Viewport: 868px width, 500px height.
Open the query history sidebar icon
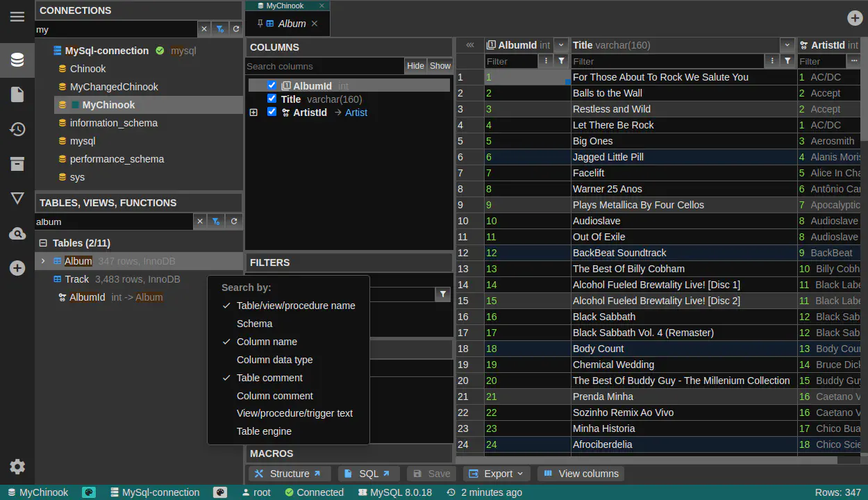(x=17, y=129)
